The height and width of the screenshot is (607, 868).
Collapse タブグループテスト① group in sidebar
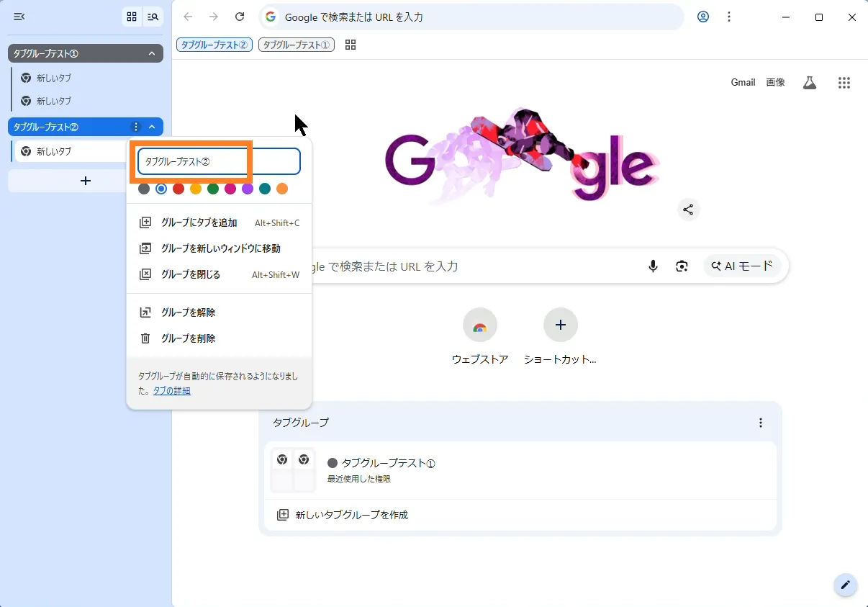point(151,53)
